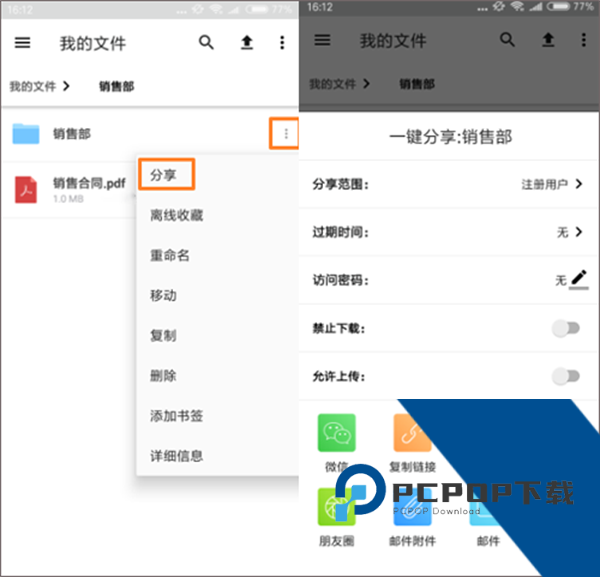Open overflow menu in left screen toolbar
Screen dimensions: 600x577
coord(282,42)
